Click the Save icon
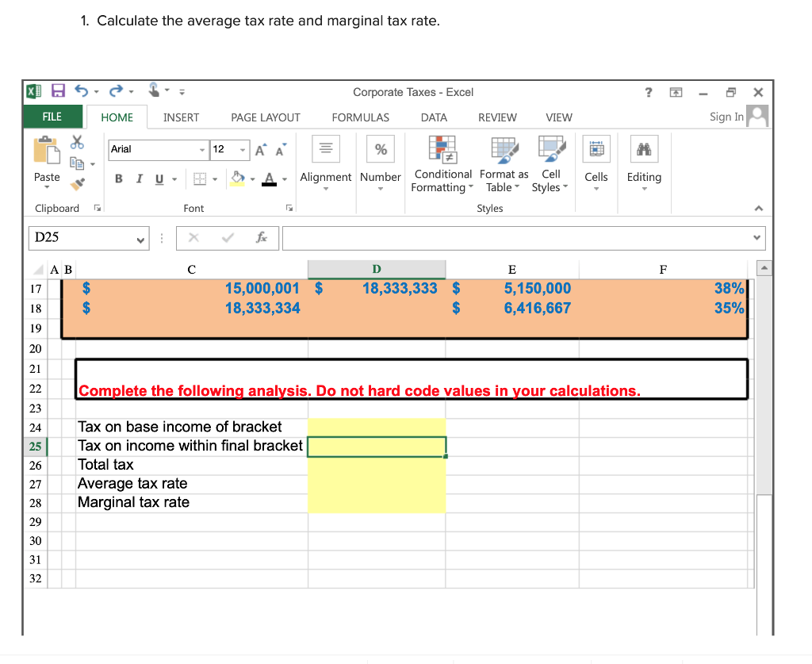Image resolution: width=812 pixels, height=664 pixels. (x=58, y=91)
